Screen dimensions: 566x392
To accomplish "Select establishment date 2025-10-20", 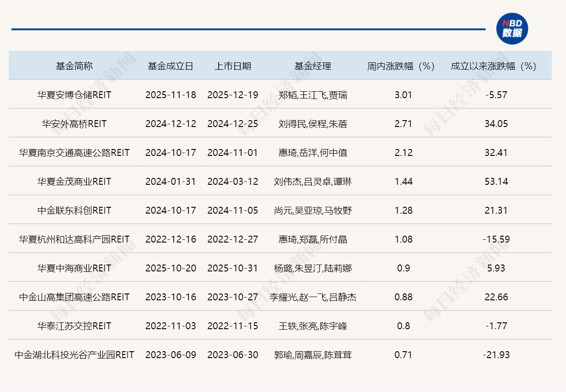I will tap(171, 268).
